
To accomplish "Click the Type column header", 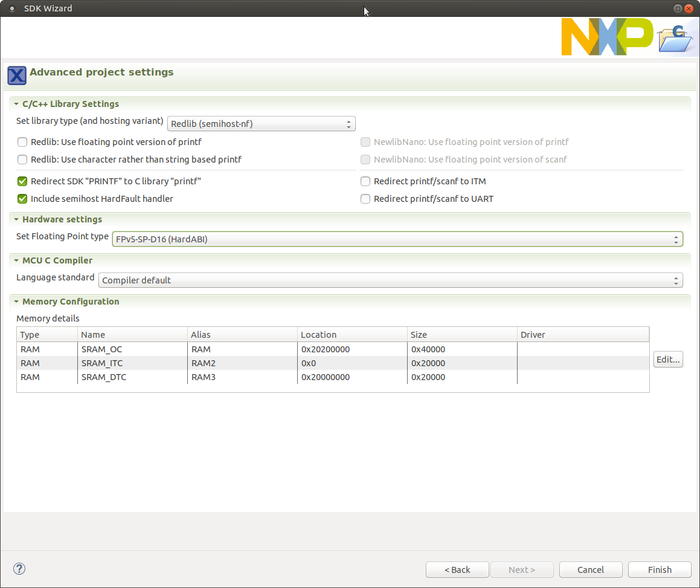I will click(47, 335).
